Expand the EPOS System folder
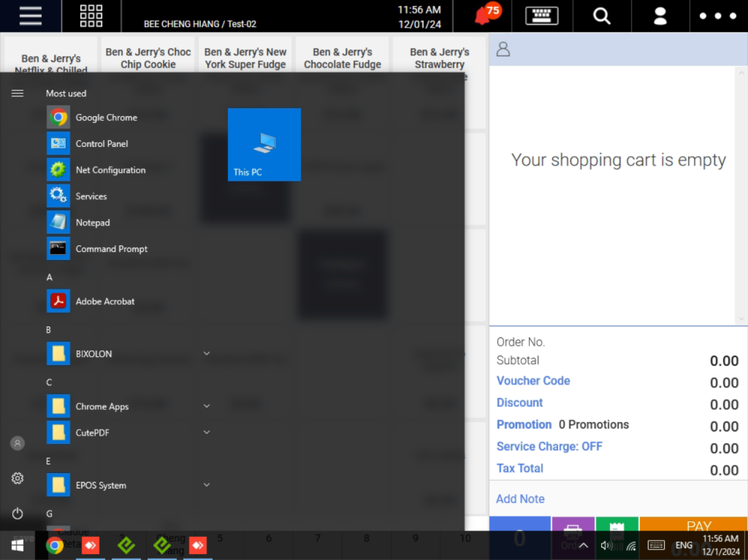This screenshot has width=748, height=560. coord(207,485)
